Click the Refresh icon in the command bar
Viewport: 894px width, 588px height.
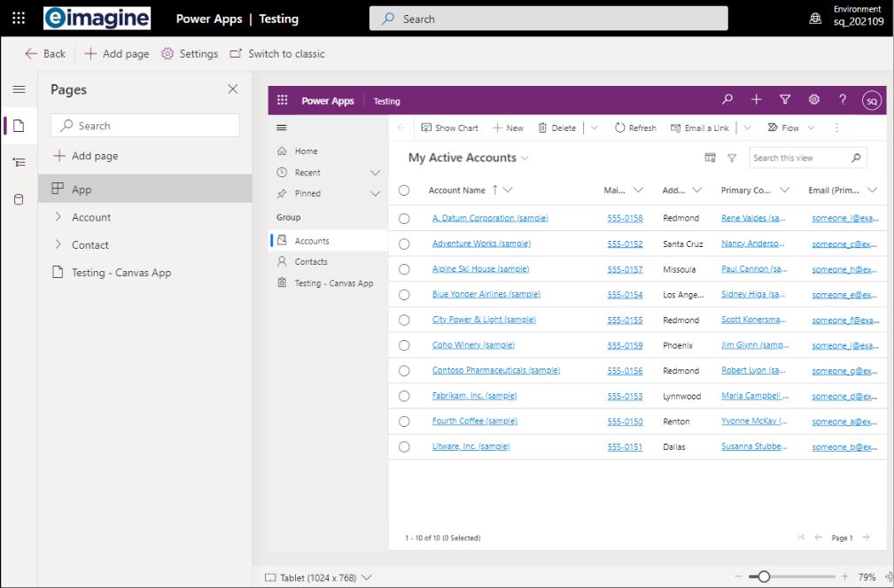tap(622, 128)
